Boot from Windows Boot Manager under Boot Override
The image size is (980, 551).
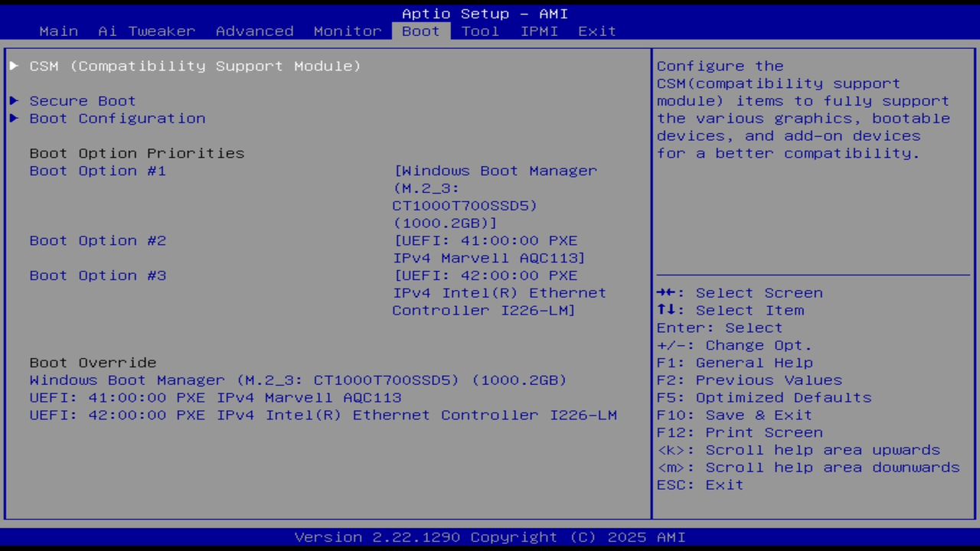(298, 380)
